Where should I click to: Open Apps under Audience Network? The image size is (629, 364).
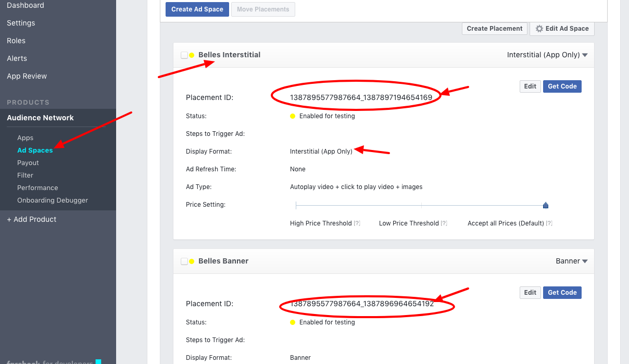[x=25, y=138]
